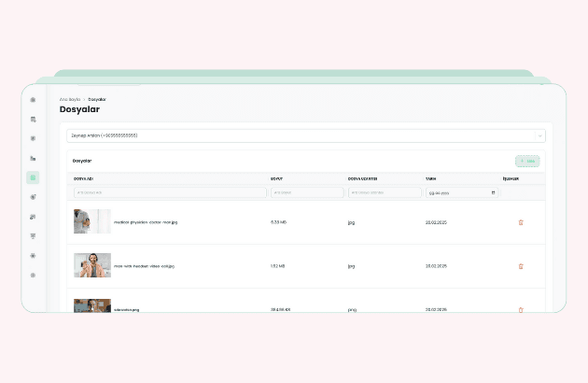588x383 pixels.
Task: Open the headset video call image thumbnail
Action: 92,265
